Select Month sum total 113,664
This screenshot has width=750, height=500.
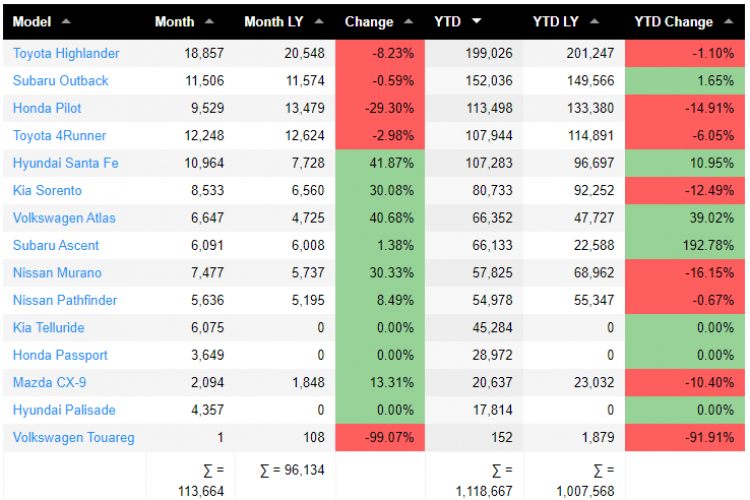click(x=201, y=481)
